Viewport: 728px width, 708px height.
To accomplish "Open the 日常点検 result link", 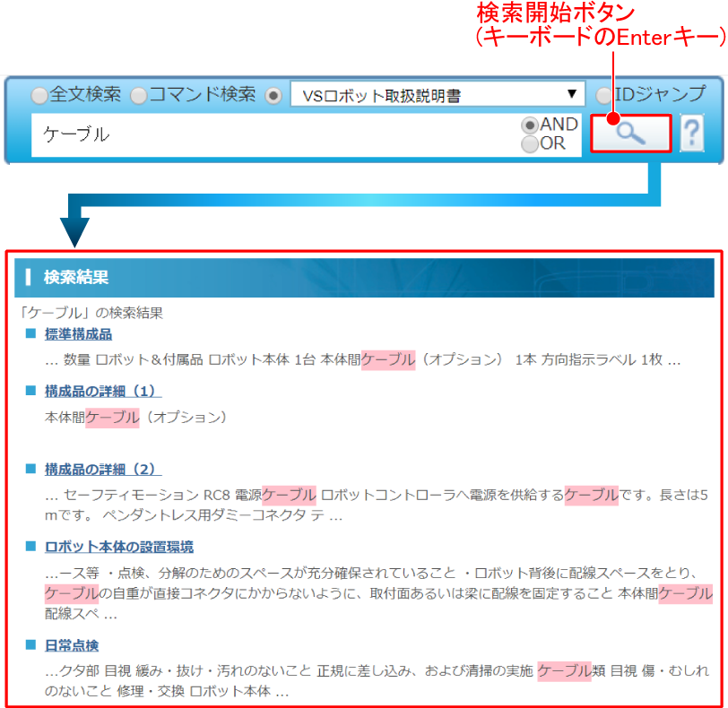I will (x=71, y=645).
